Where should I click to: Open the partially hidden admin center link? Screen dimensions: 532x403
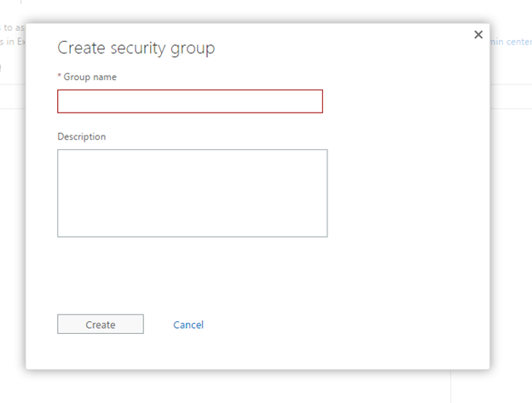[511, 41]
